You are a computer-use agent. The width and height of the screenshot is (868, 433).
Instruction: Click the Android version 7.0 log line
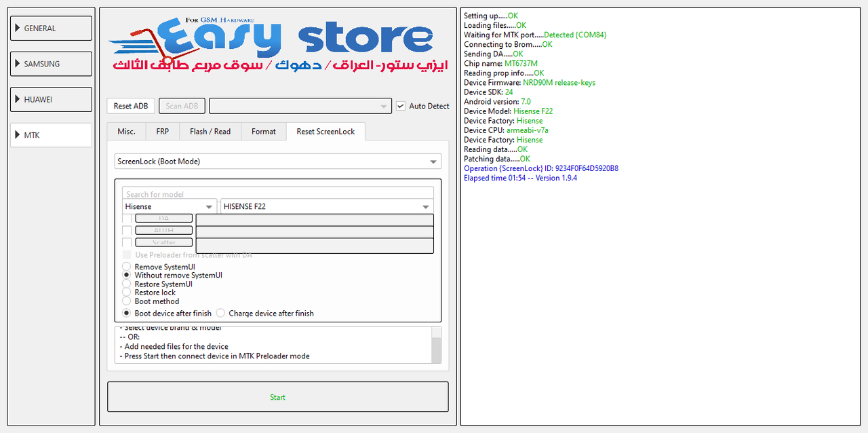pos(497,102)
